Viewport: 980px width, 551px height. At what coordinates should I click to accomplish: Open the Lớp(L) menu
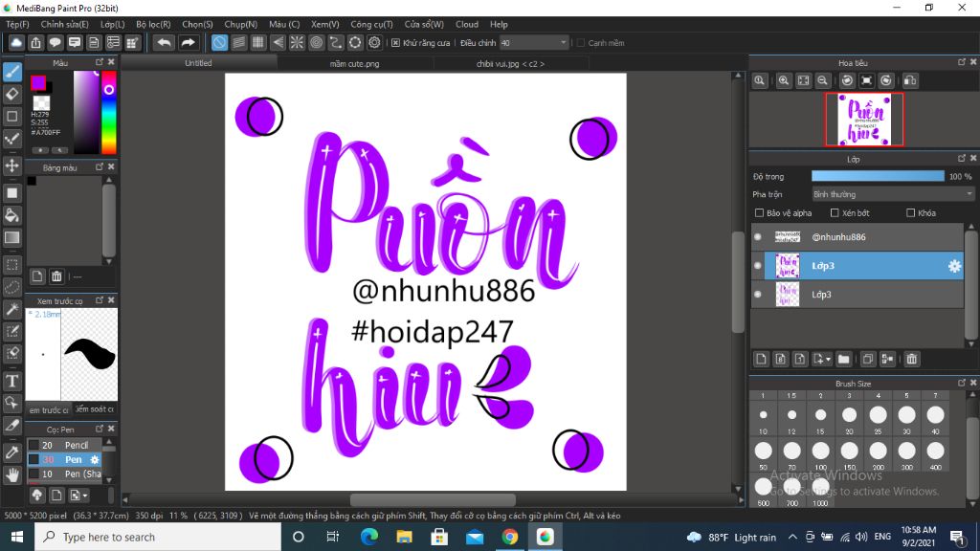(x=113, y=24)
